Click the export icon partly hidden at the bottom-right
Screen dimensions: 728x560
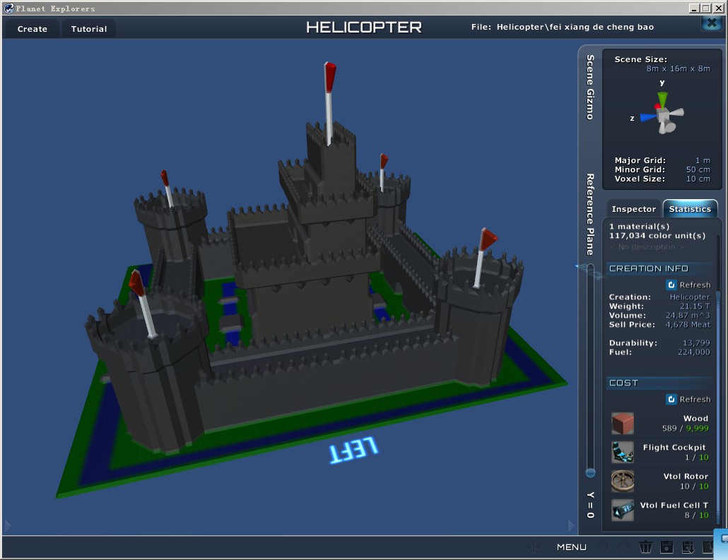click(x=708, y=547)
